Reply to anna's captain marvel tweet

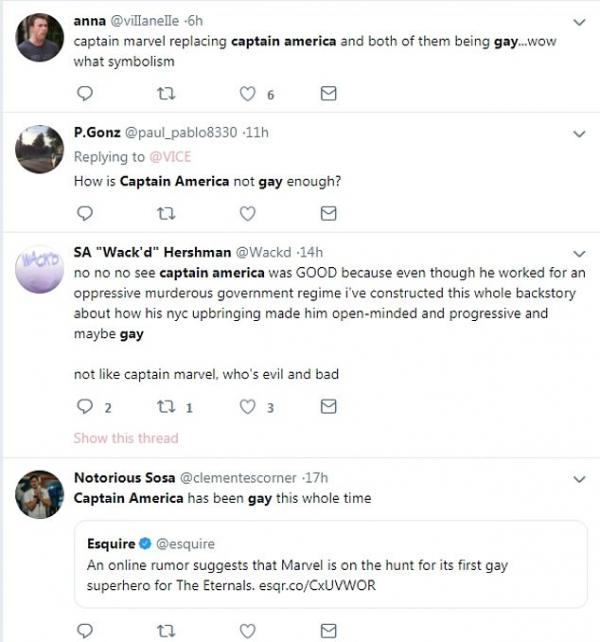[85, 94]
